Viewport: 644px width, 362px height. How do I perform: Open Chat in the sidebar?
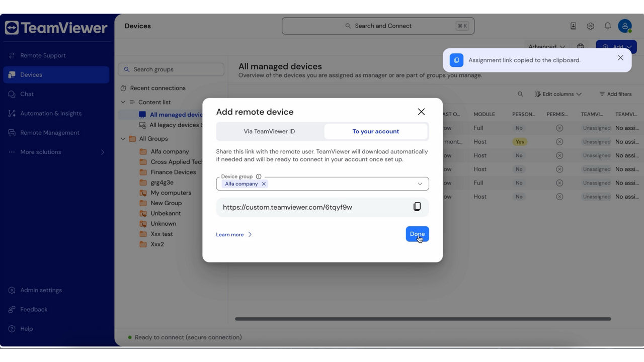coord(56,94)
